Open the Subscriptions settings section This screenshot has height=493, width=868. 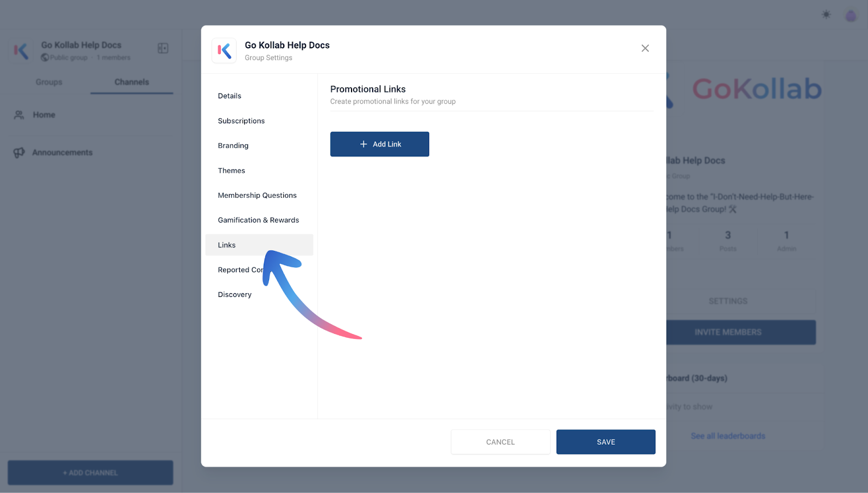tap(259, 121)
